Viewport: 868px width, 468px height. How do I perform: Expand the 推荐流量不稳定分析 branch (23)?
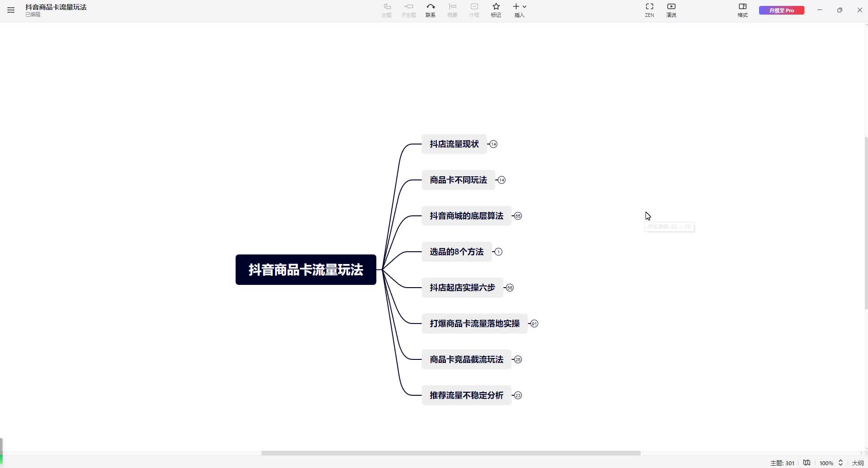[518, 395]
